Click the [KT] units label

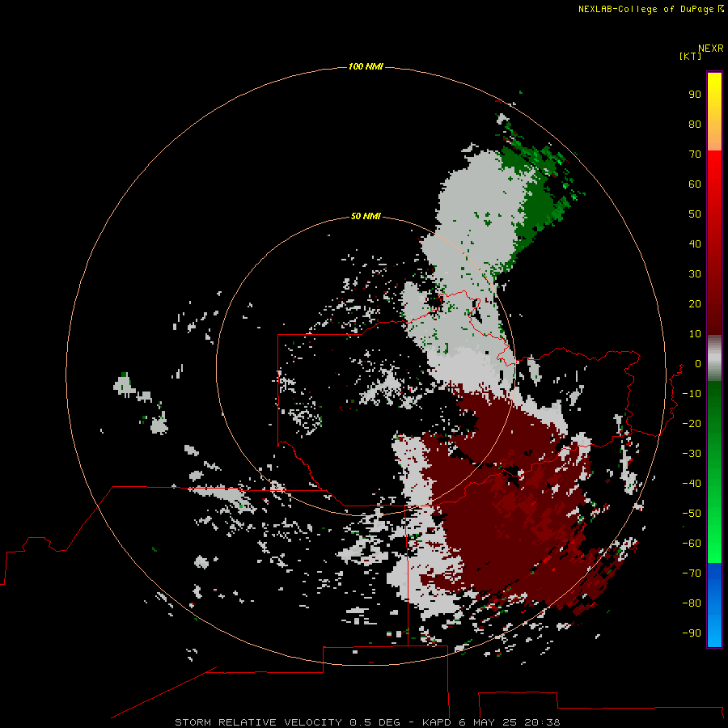coord(691,56)
